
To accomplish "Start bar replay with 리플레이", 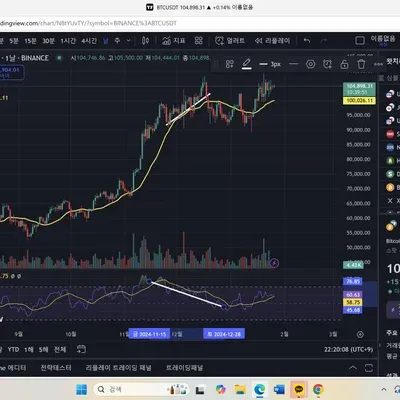I will (273, 41).
